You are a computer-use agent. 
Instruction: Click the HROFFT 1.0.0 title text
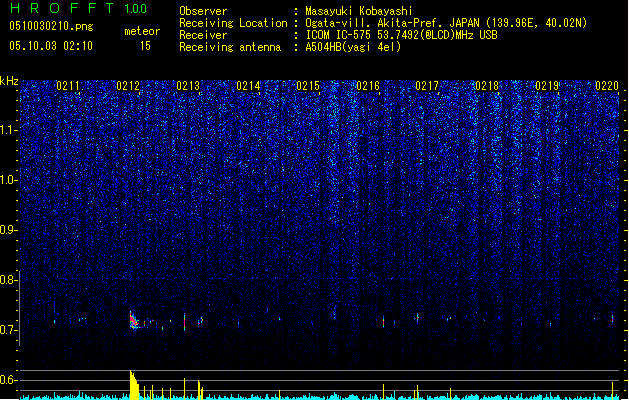click(x=78, y=8)
